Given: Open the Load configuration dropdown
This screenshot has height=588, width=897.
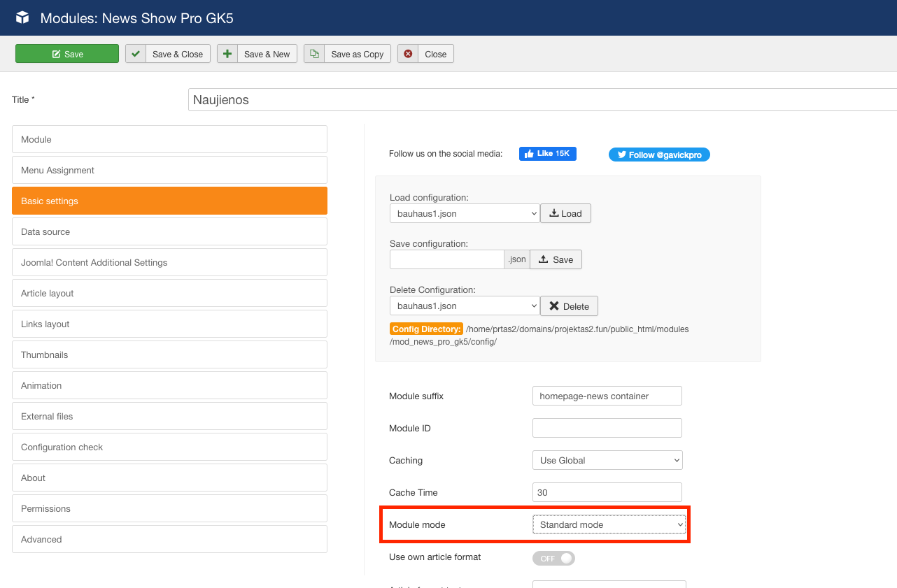Looking at the screenshot, I should 464,213.
